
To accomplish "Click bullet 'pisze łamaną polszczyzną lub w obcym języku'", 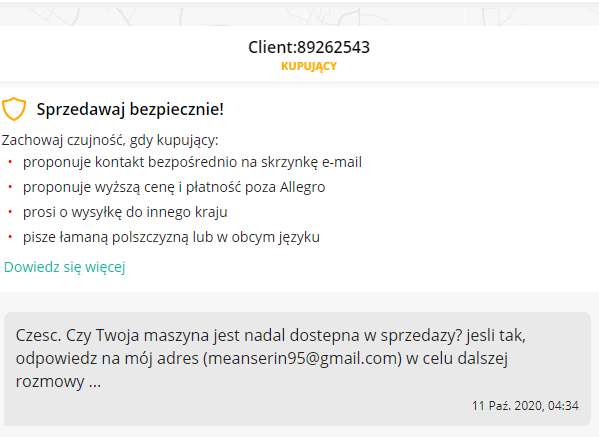I will point(171,237).
